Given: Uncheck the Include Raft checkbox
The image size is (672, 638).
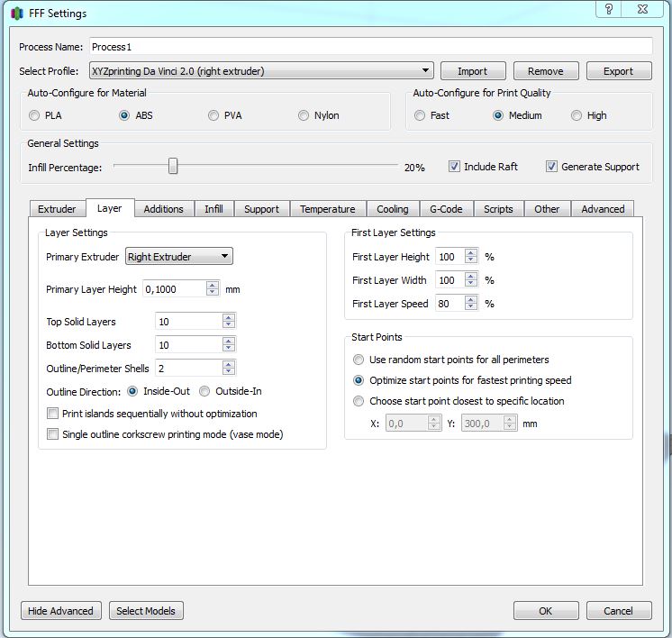Looking at the screenshot, I should pos(455,167).
